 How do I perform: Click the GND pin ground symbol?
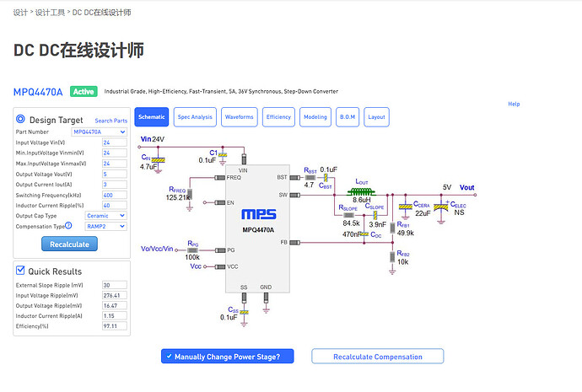(x=267, y=310)
